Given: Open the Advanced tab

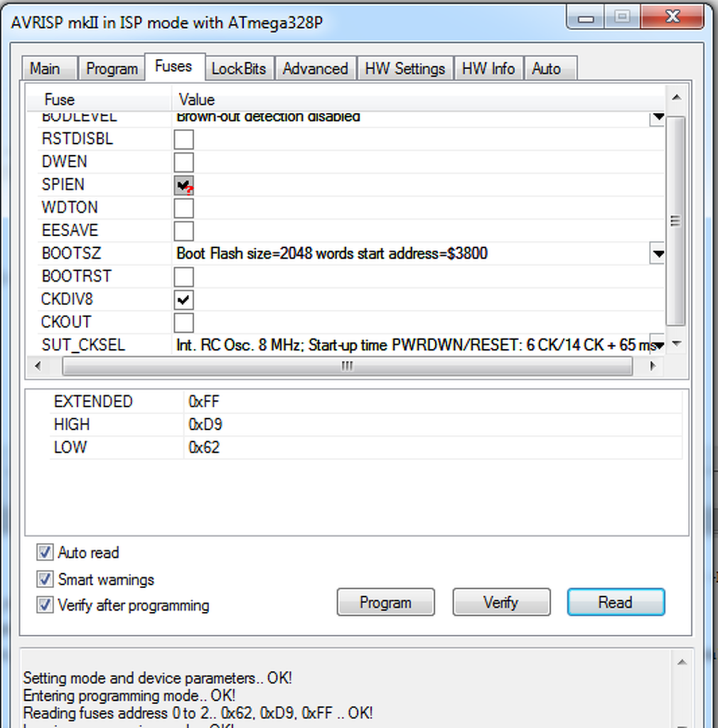Looking at the screenshot, I should tap(316, 69).
